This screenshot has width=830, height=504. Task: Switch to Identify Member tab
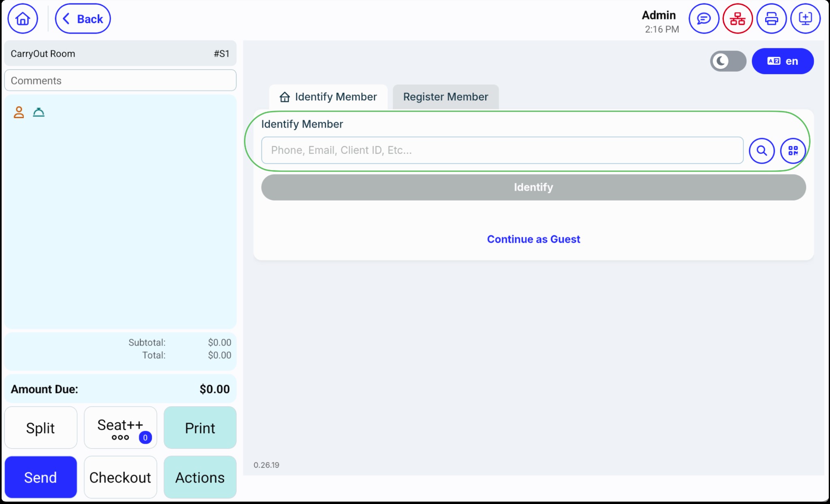coord(328,97)
